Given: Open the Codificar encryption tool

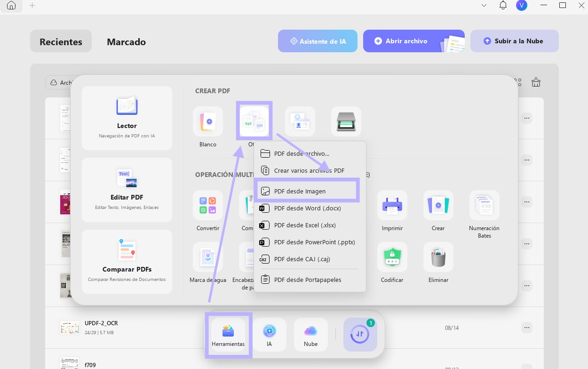Looking at the screenshot, I should 392,257.
